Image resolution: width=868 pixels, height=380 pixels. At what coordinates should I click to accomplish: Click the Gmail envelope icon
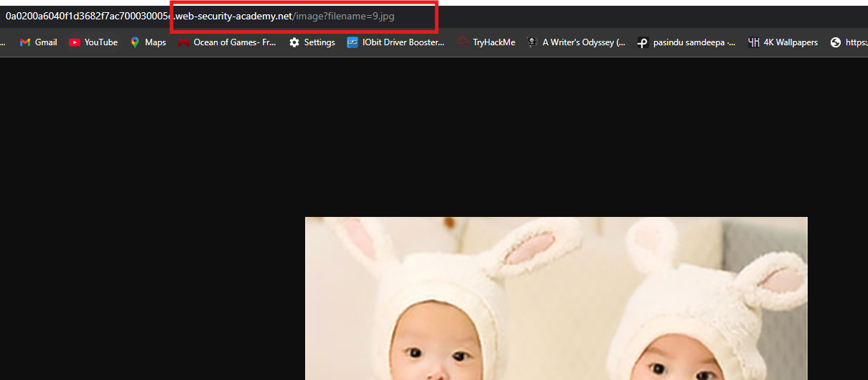click(25, 42)
